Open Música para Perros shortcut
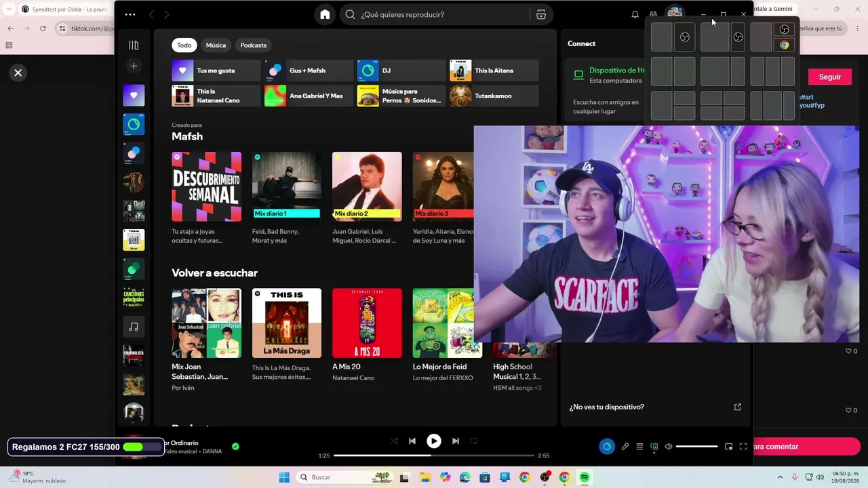 pos(401,96)
